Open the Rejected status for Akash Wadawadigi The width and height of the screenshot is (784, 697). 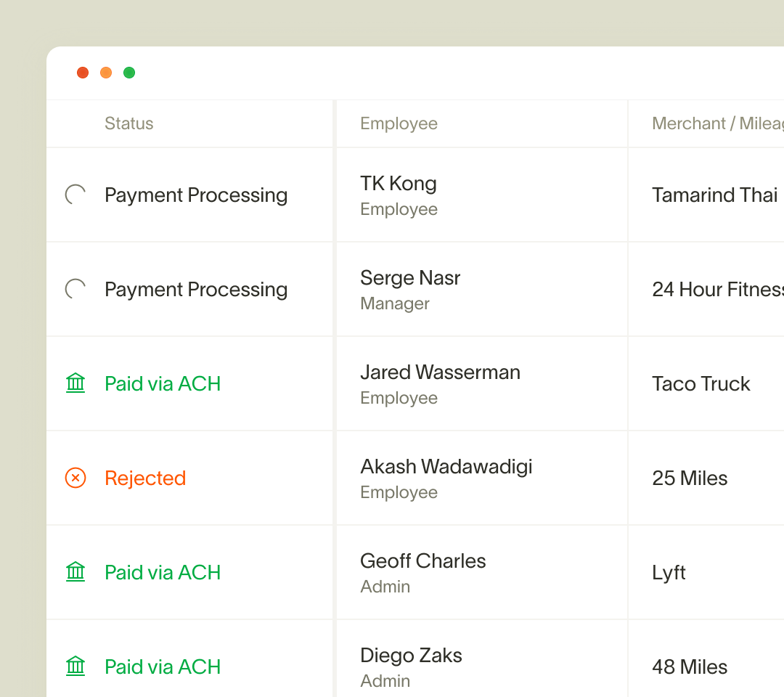pyautogui.click(x=145, y=478)
